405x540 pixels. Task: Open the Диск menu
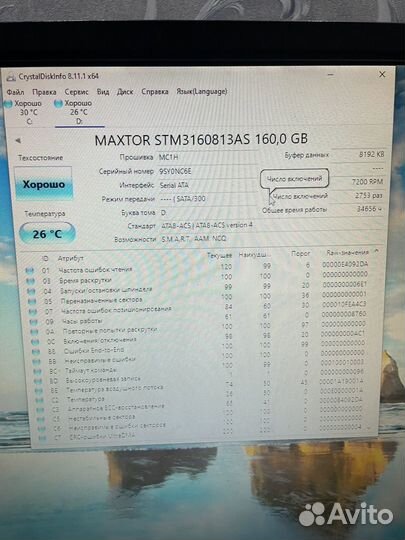[125, 92]
